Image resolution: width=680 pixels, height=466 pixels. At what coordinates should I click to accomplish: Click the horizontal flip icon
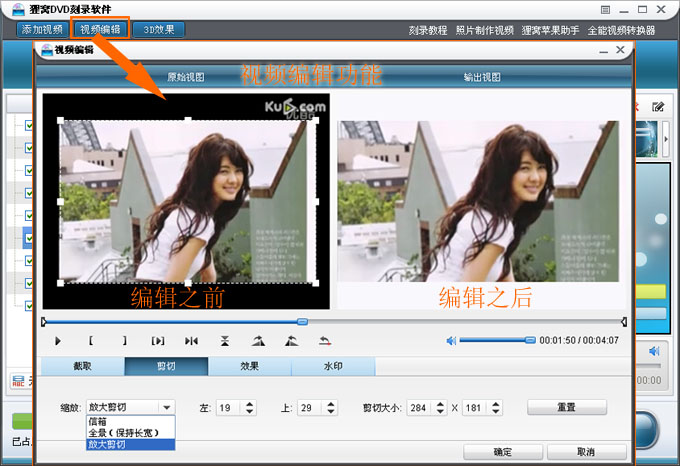[191, 341]
